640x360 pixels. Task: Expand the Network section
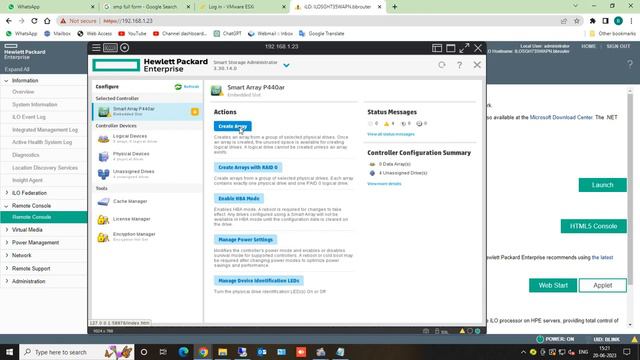point(21,256)
